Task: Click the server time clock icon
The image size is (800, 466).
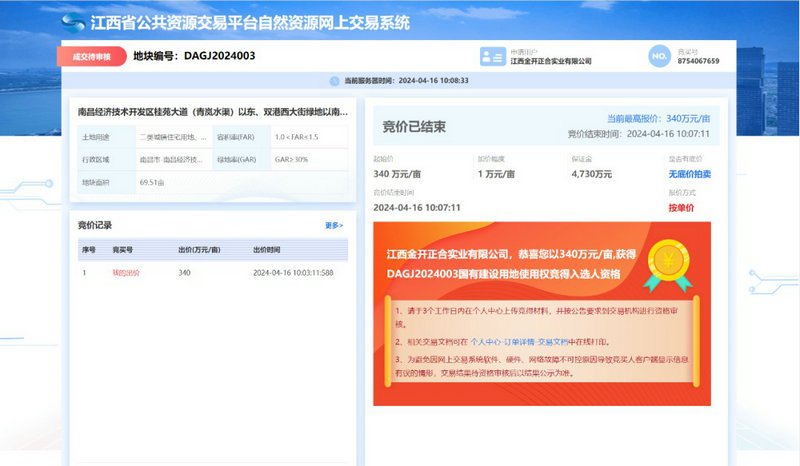Action: (335, 81)
